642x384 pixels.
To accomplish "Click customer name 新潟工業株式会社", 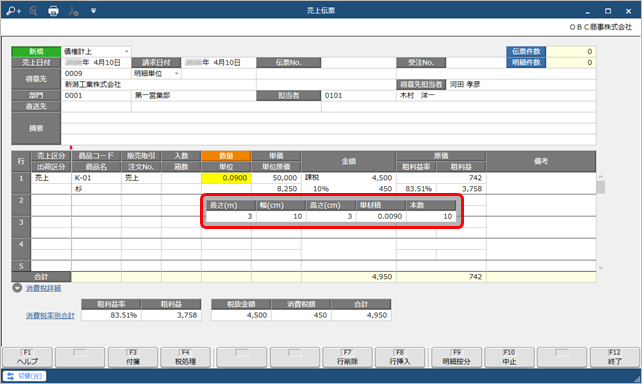I will tap(93, 85).
